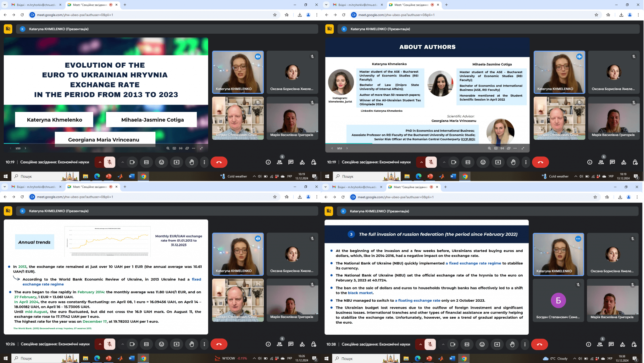The height and width of the screenshot is (363, 644).
Task: Leave the call in the title slide window
Action: coord(219,162)
